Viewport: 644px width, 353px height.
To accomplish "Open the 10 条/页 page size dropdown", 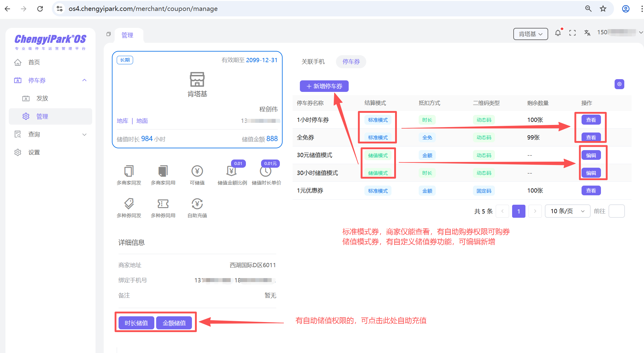I will [x=567, y=211].
